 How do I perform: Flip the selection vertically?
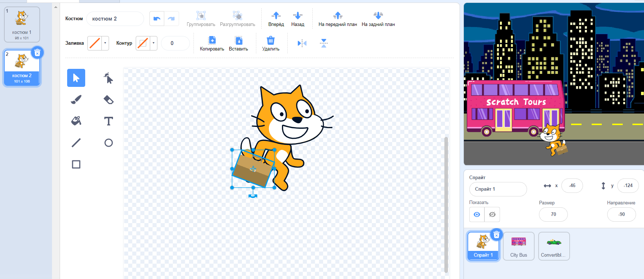pos(324,43)
